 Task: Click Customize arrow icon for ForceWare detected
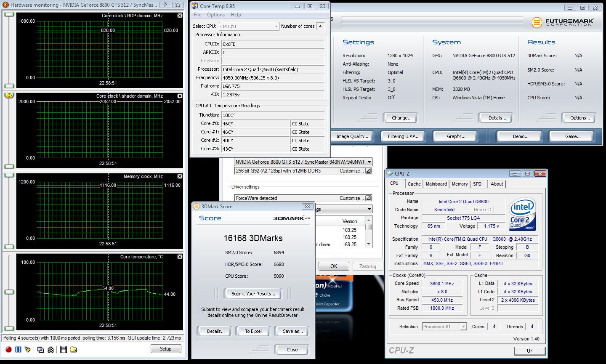pos(368,198)
